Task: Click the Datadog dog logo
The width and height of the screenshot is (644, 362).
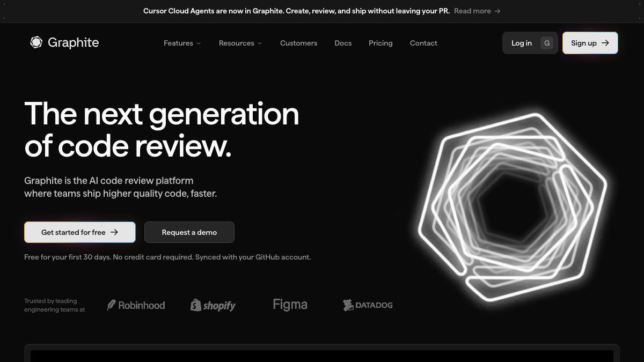Action: pyautogui.click(x=348, y=305)
